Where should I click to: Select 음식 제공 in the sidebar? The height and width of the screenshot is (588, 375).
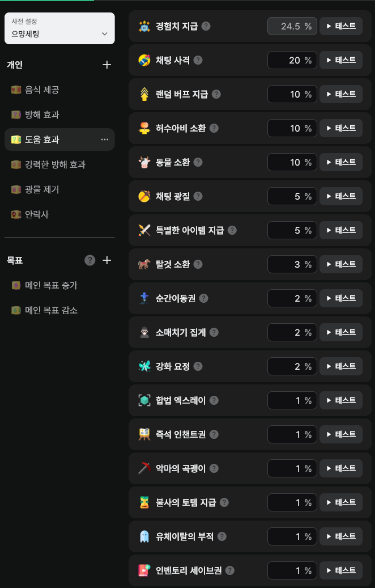pos(42,90)
